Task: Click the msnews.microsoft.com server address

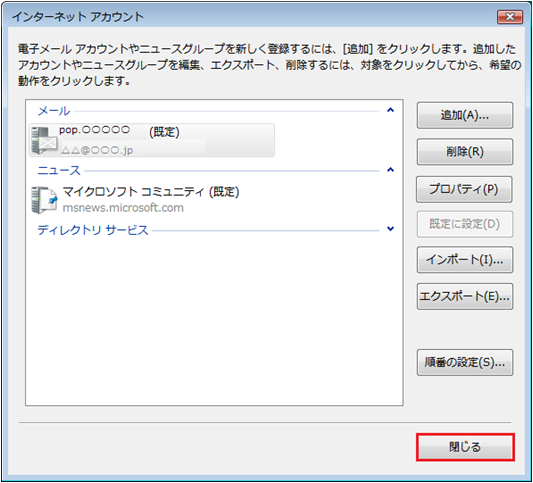Action: tap(123, 208)
